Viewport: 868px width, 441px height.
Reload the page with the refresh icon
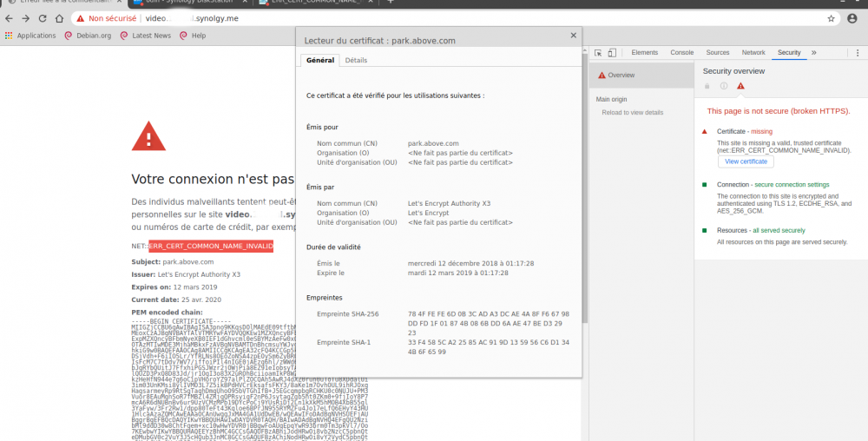point(43,18)
